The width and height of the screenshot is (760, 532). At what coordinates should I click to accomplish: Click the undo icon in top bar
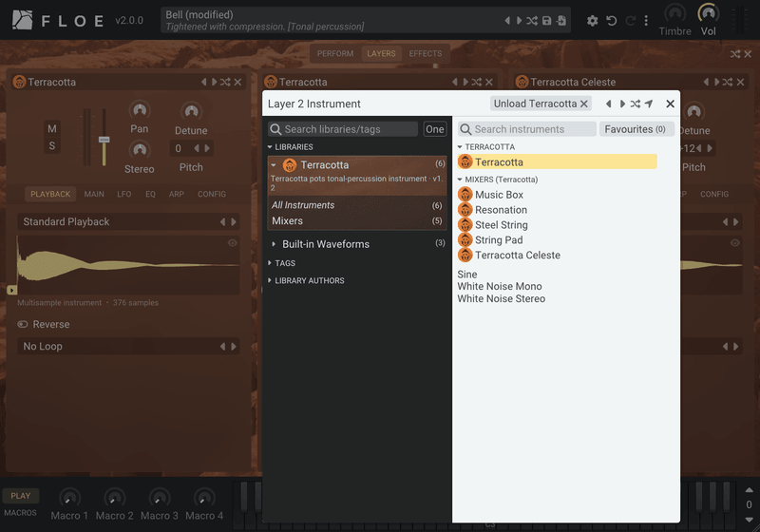pyautogui.click(x=612, y=20)
